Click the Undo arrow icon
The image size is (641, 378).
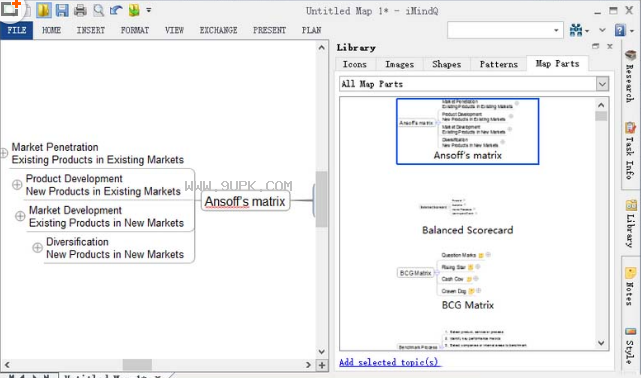(116, 10)
